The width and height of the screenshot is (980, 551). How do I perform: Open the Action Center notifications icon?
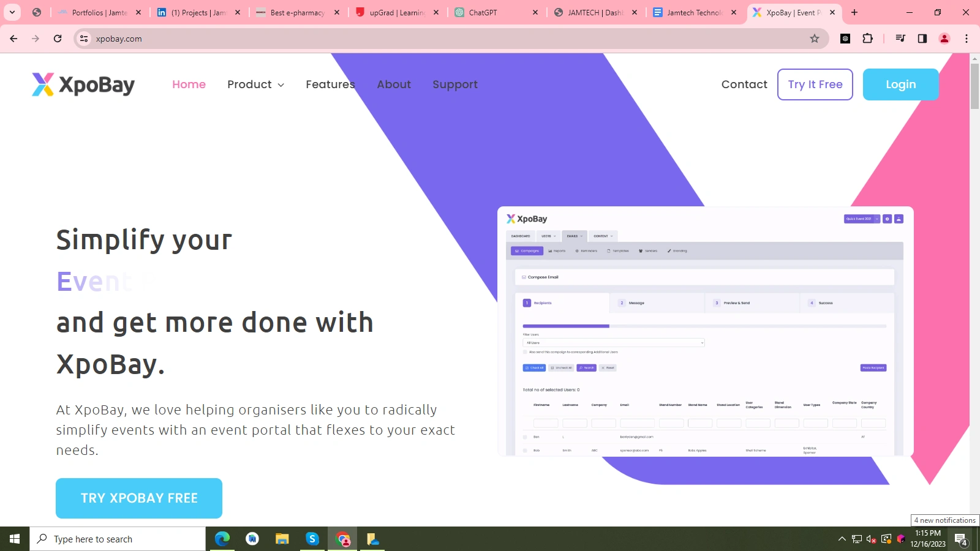click(961, 539)
